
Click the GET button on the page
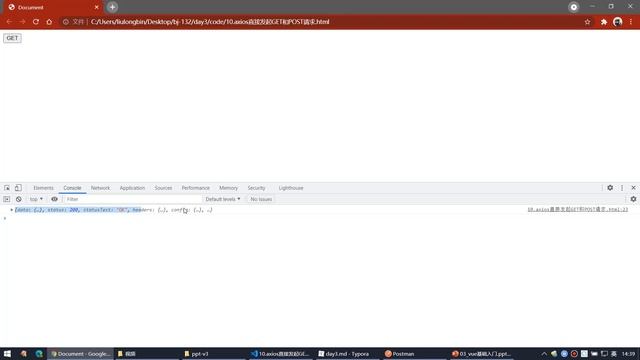click(x=12, y=38)
